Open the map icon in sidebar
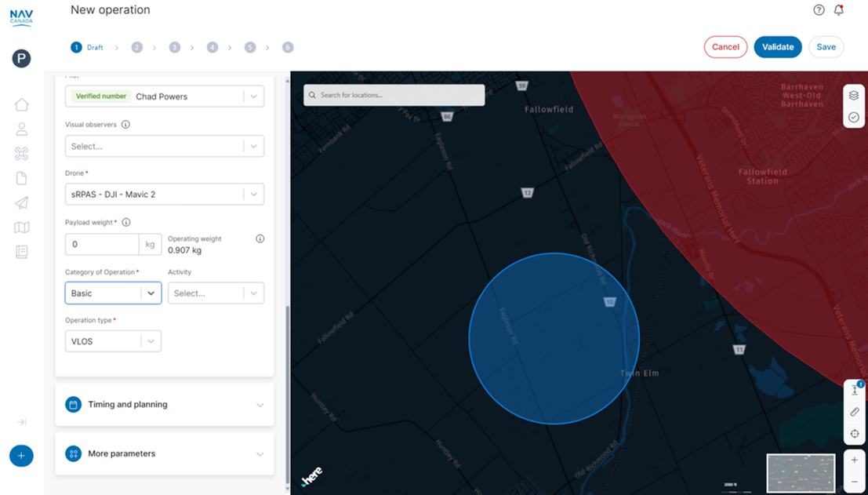The height and width of the screenshot is (495, 868). [21, 227]
